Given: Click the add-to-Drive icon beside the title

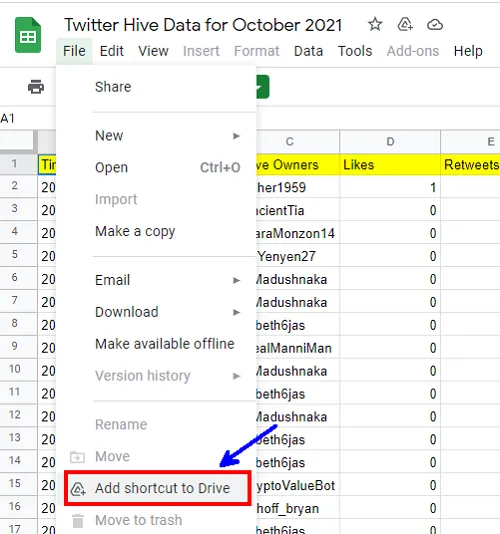Looking at the screenshot, I should click(x=405, y=25).
